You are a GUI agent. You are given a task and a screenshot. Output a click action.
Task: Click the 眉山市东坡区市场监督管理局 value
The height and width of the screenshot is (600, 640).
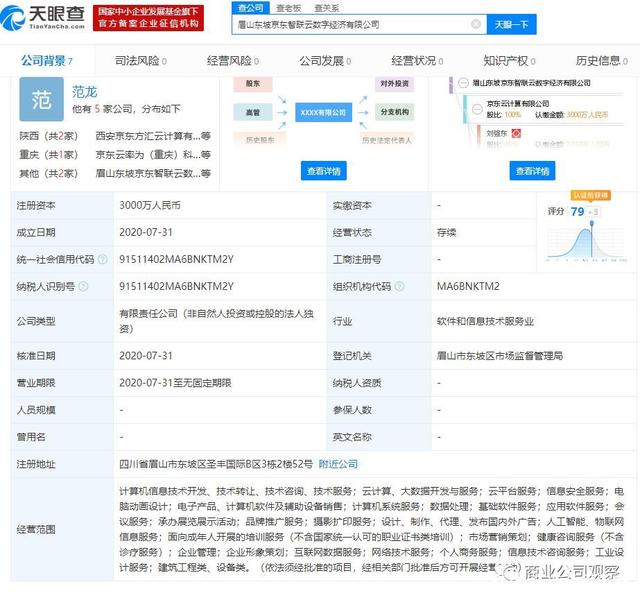[x=500, y=356]
